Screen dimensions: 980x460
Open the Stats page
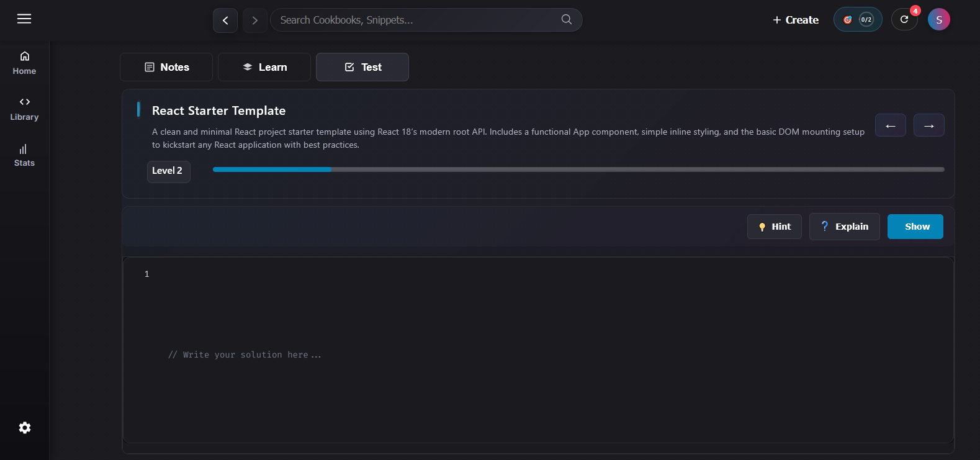point(24,155)
